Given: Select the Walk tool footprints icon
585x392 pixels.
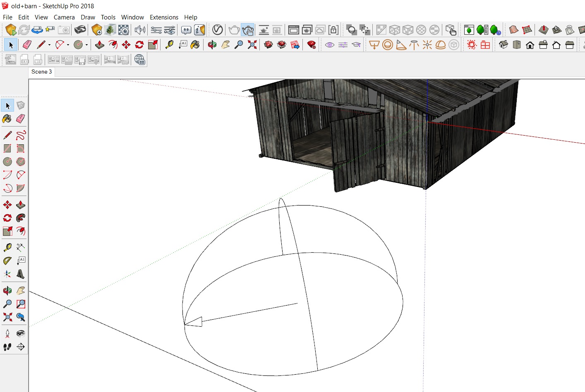Looking at the screenshot, I should 7,347.
